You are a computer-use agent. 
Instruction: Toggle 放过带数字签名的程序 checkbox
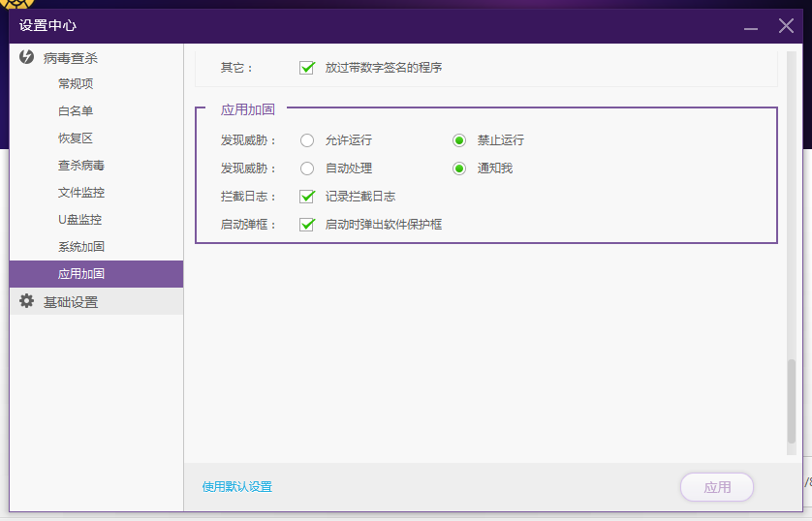(x=307, y=68)
